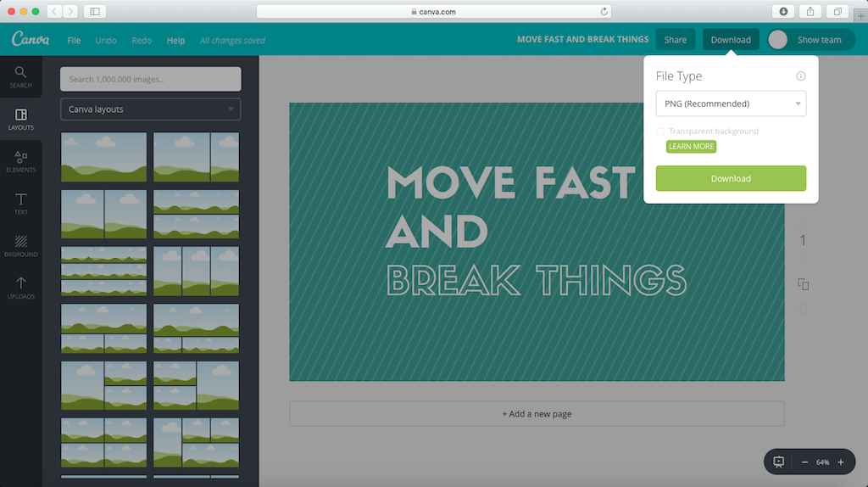Select the Layouts sidebar tab
The height and width of the screenshot is (487, 868).
20,119
